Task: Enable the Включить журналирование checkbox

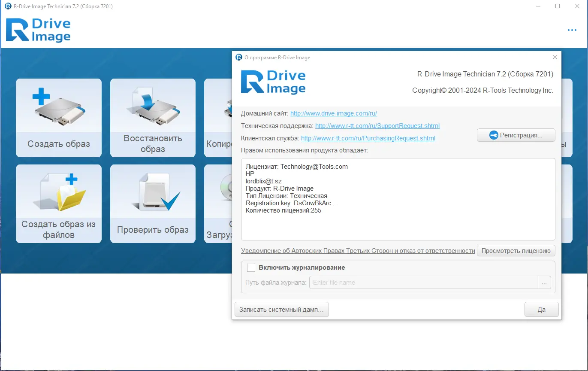Action: point(251,268)
